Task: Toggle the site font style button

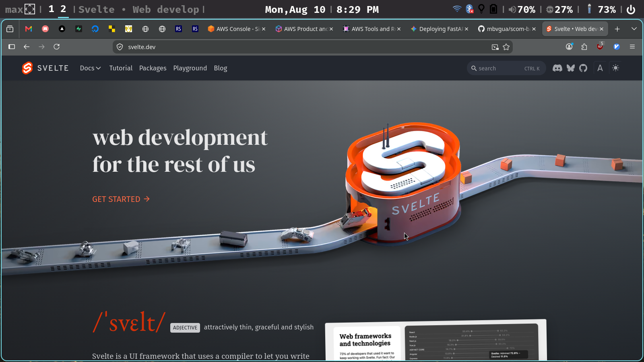Action: click(x=600, y=68)
